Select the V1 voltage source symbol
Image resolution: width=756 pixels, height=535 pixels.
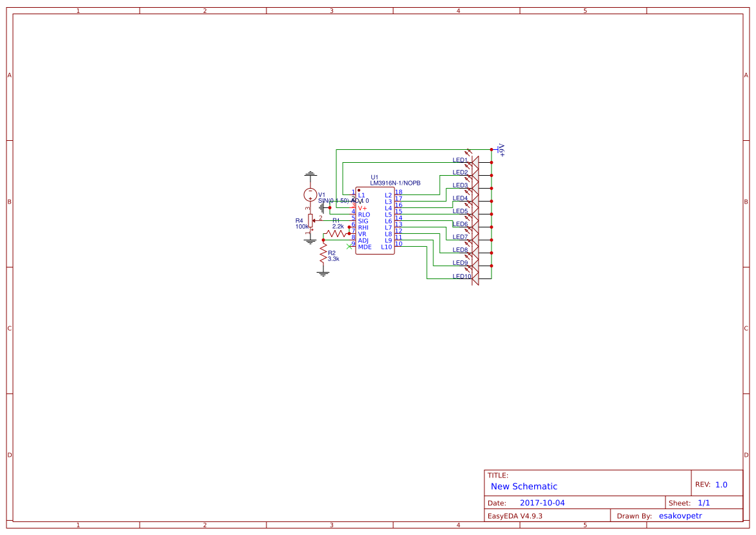click(x=310, y=194)
